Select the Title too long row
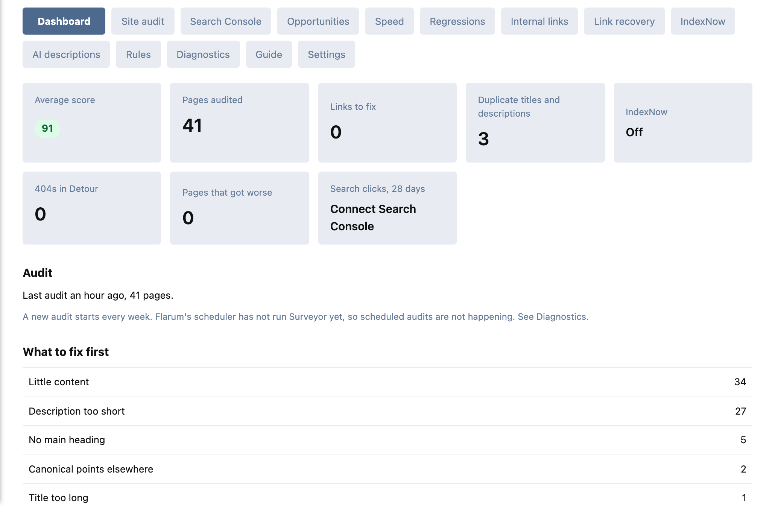This screenshot has height=532, width=775. (387, 498)
